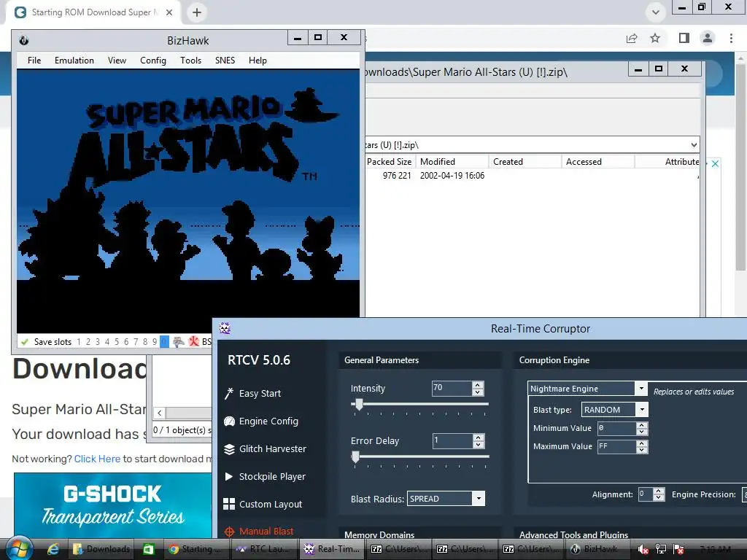The height and width of the screenshot is (560, 747).
Task: Click the BizHawk title bar logo icon
Action: click(x=24, y=41)
